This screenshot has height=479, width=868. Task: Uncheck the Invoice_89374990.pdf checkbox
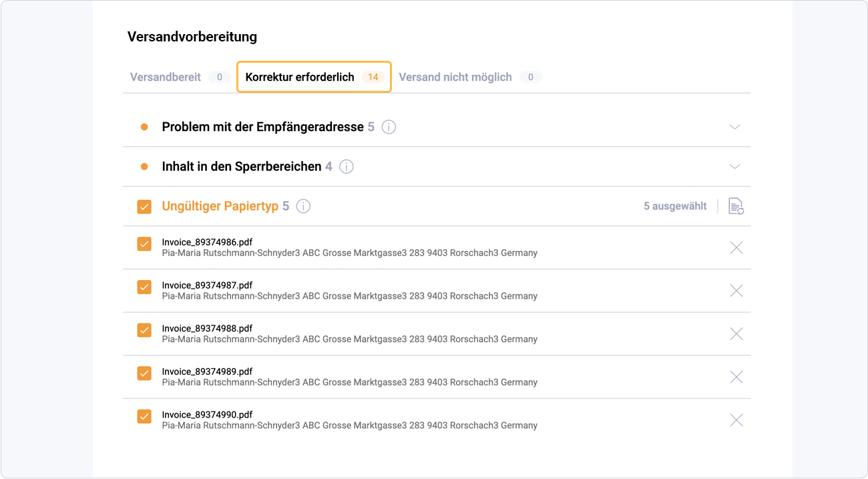coord(144,416)
